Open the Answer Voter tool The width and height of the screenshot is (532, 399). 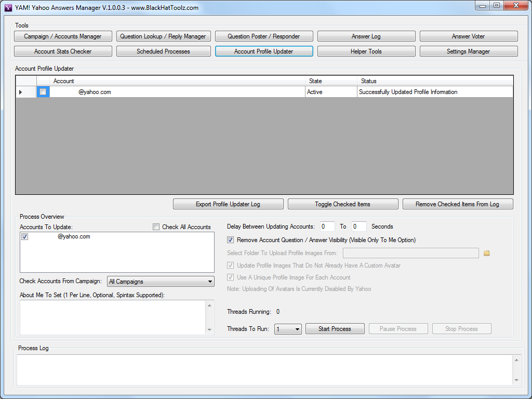[468, 36]
